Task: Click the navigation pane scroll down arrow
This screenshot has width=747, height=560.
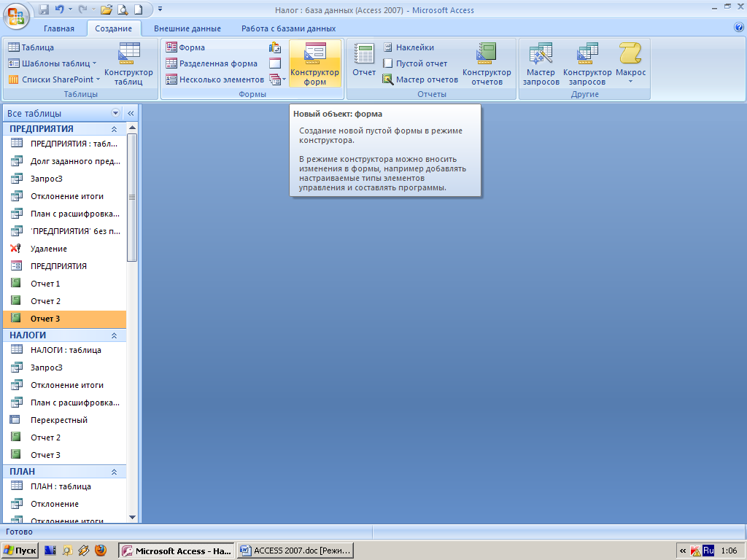Action: pyautogui.click(x=132, y=518)
